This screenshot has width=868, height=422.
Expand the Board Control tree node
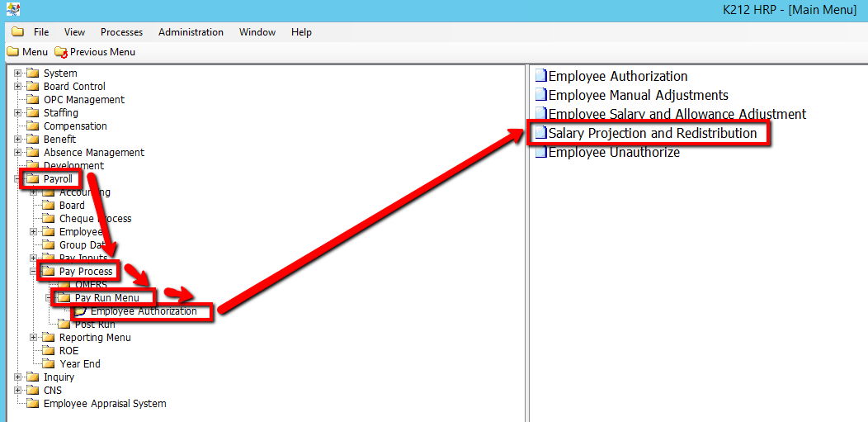tap(17, 87)
